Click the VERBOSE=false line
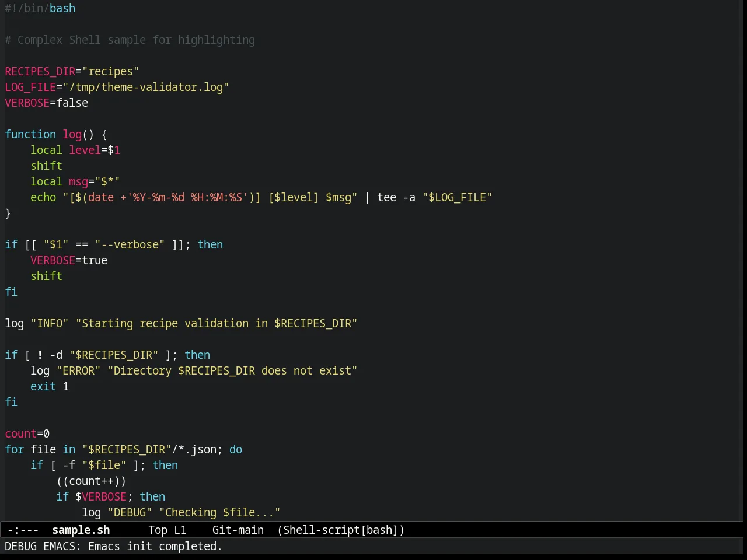 pos(47,103)
